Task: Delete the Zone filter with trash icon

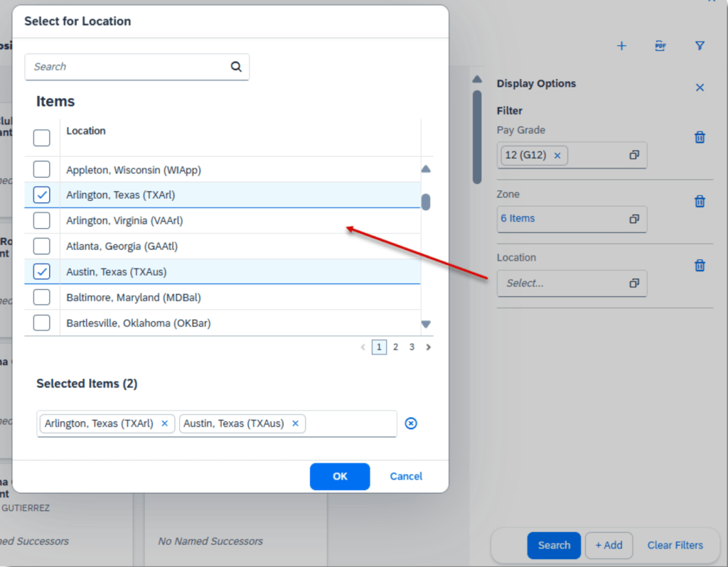Action: click(700, 202)
